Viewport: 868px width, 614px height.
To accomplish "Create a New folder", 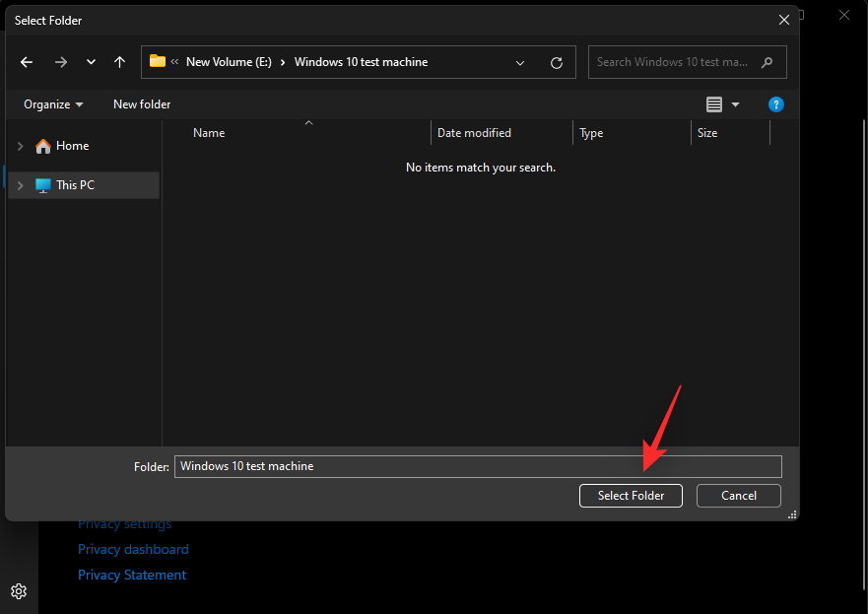I will pyautogui.click(x=142, y=104).
